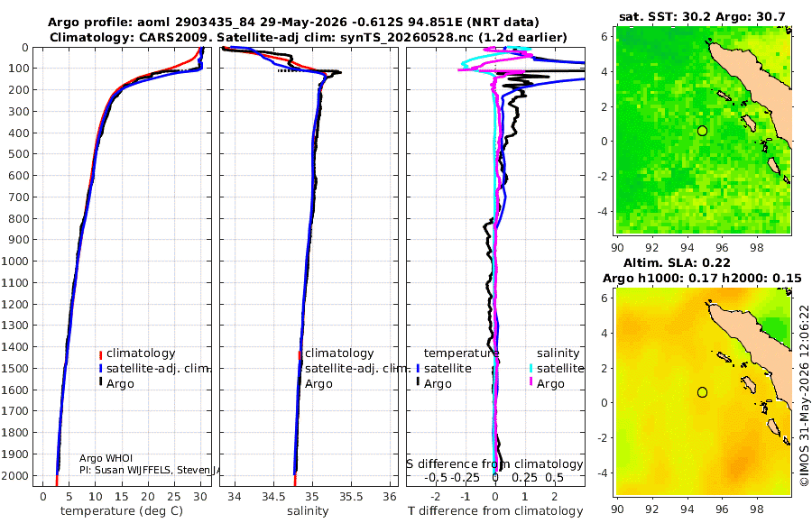Click the IMOS timestamp text on right edge
Screen dimensions: 812x523
pyautogui.click(x=804, y=395)
